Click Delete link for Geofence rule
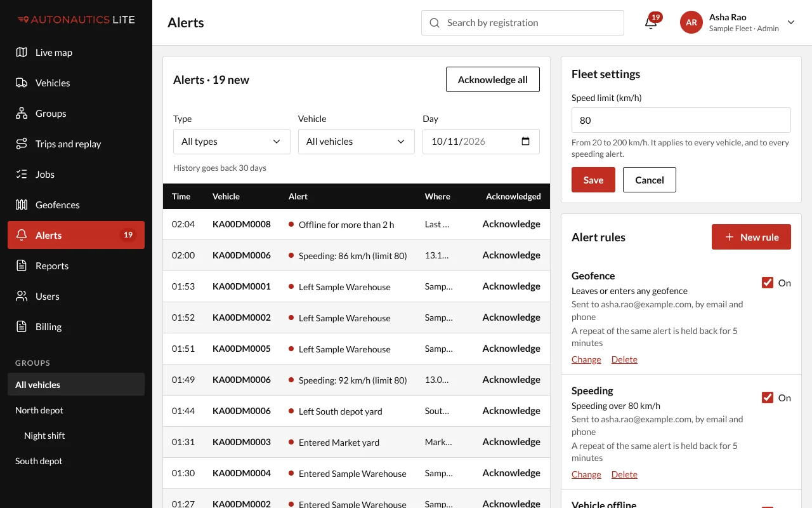 (x=624, y=359)
